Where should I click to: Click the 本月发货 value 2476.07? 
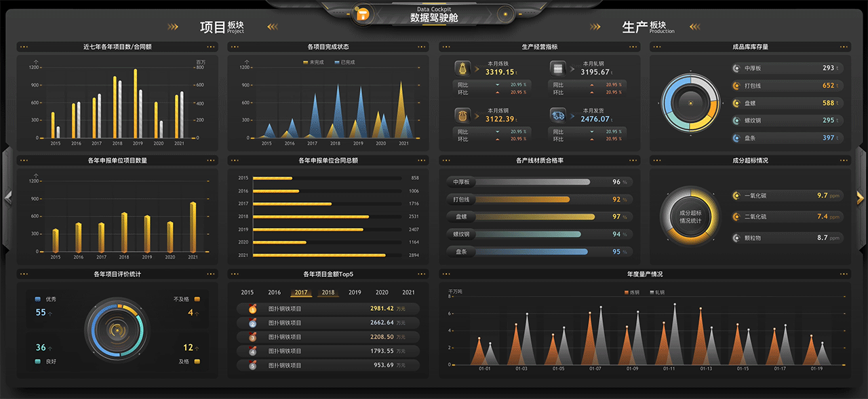(595, 119)
